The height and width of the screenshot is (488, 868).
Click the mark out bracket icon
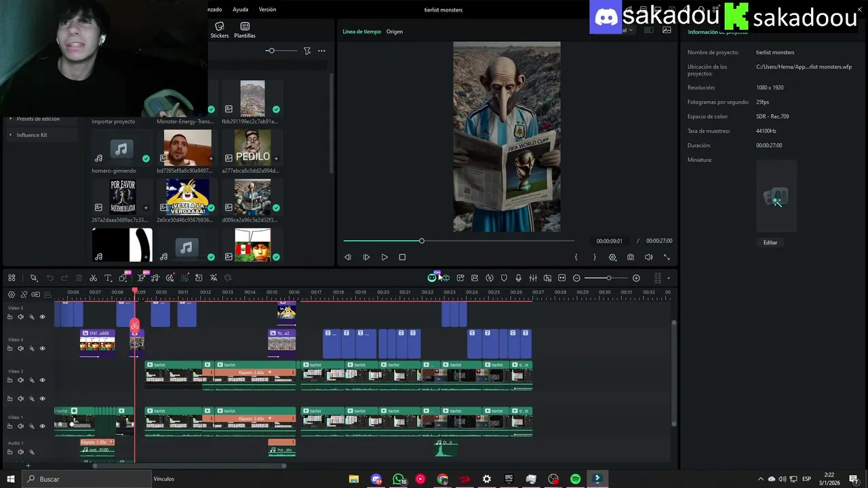tap(595, 258)
